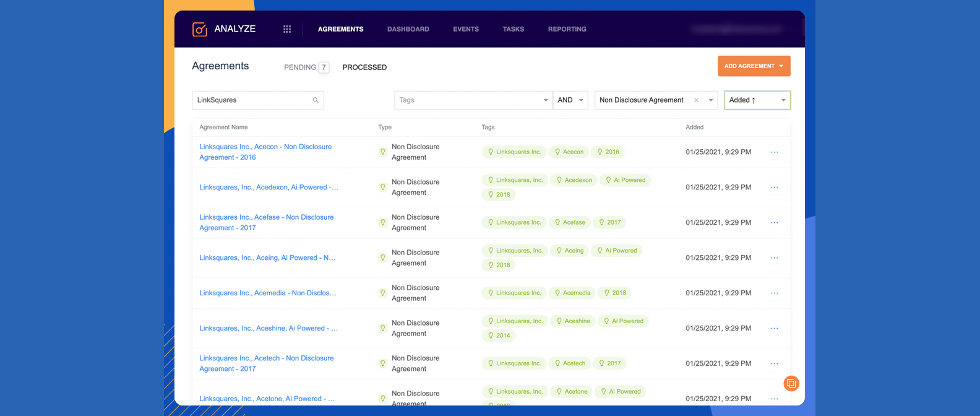The height and width of the screenshot is (416, 980).
Task: Open the AND operator dropdown
Action: 570,100
